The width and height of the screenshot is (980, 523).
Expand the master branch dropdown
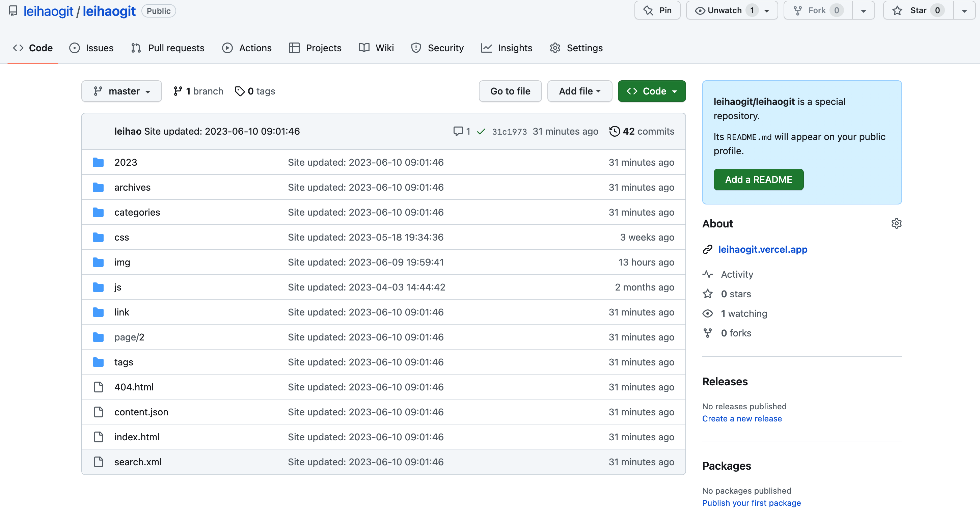(121, 91)
